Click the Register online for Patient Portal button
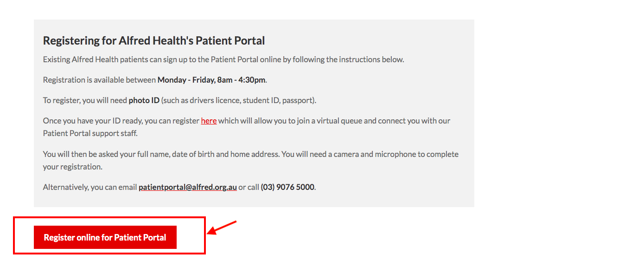 pos(105,237)
